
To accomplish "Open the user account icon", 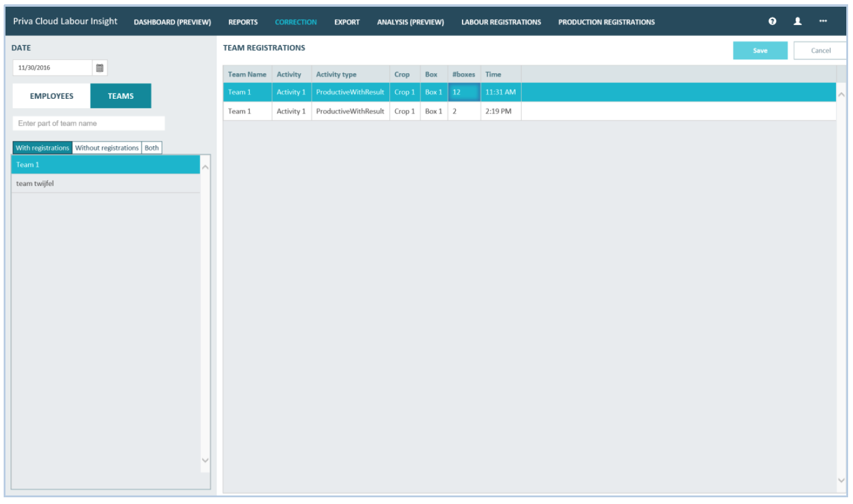I will click(x=797, y=21).
